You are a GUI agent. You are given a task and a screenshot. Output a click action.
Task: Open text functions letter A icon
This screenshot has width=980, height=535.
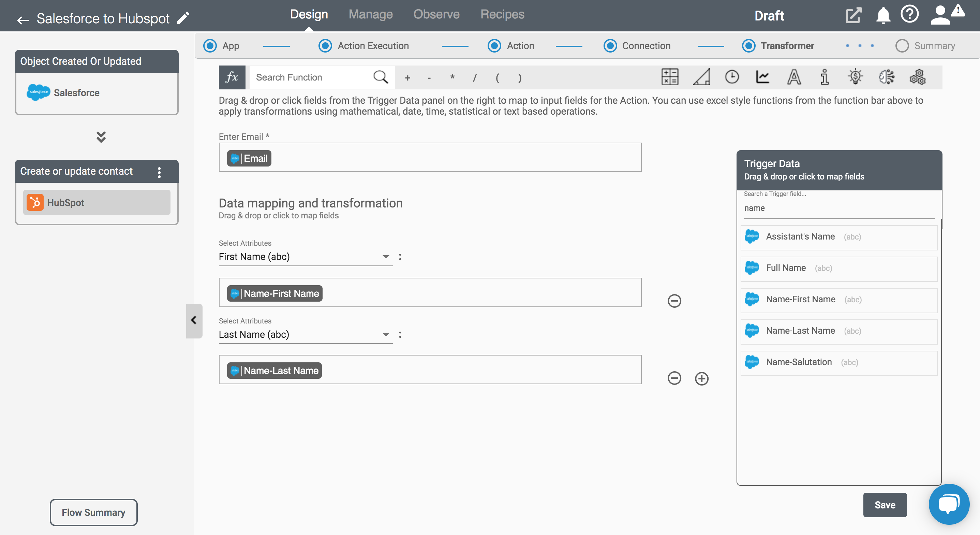pos(793,77)
